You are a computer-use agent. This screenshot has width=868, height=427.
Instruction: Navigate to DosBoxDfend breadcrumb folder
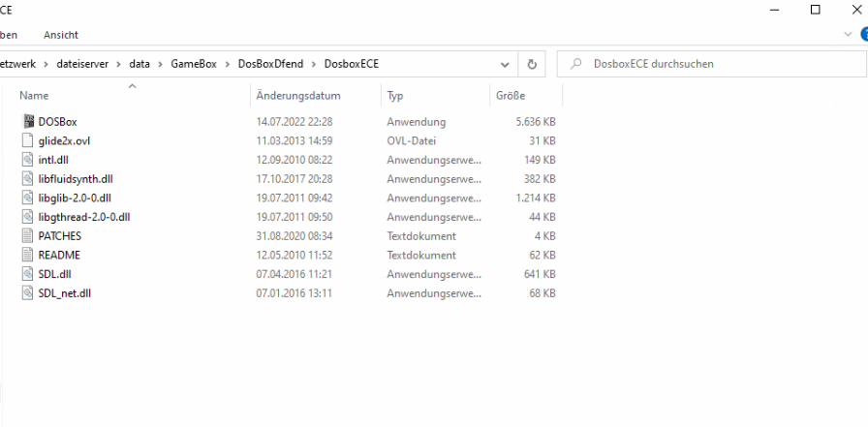click(x=270, y=64)
